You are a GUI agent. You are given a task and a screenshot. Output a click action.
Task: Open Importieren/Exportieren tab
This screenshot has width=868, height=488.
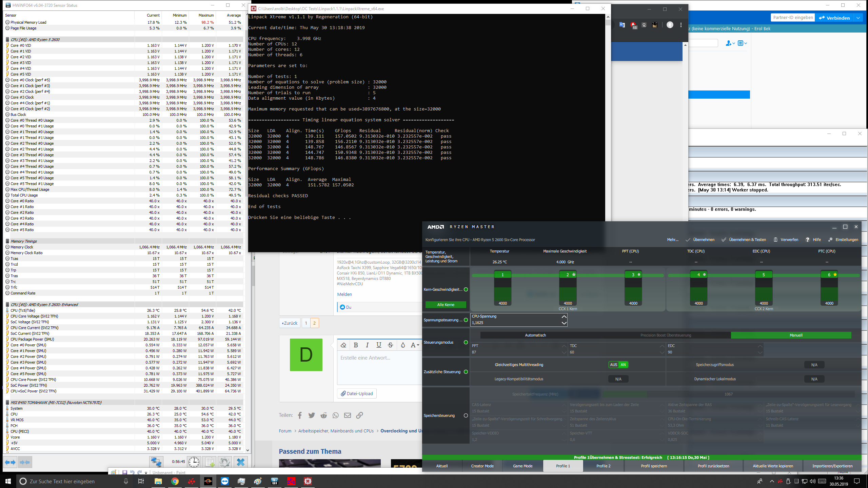(832, 466)
